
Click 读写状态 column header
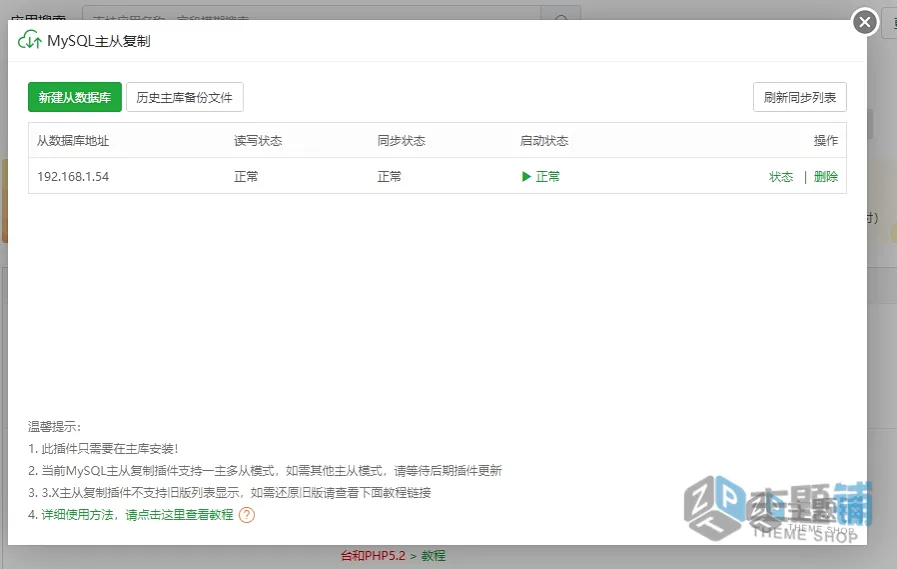[258, 141]
